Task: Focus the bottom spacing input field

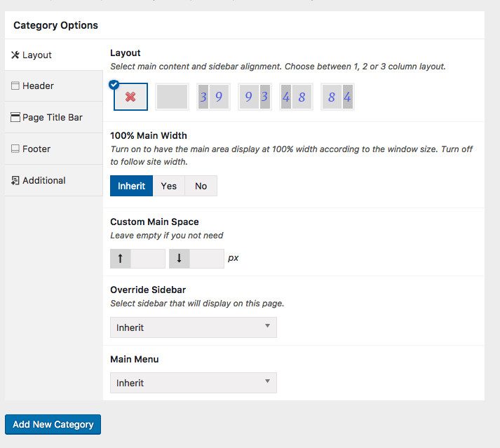Action: tap(207, 259)
